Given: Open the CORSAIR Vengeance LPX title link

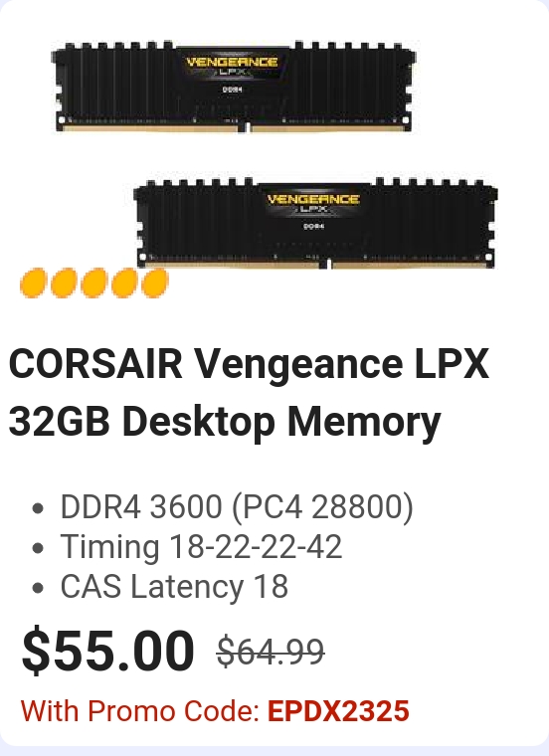Looking at the screenshot, I should (249, 365).
